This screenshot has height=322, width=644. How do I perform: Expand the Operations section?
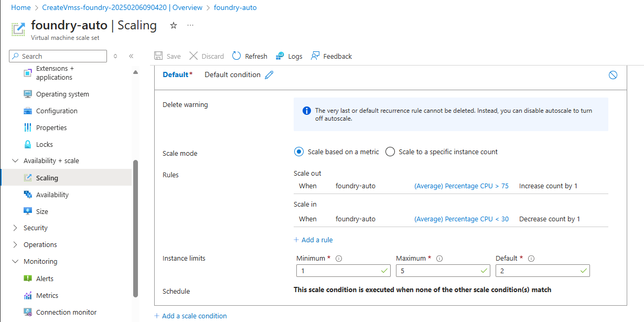click(15, 245)
